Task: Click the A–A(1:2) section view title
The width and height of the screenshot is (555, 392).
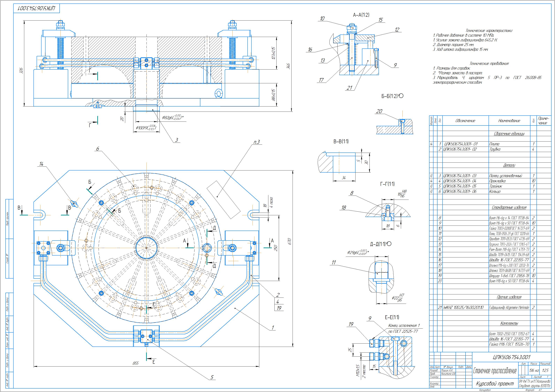Action: [x=361, y=15]
